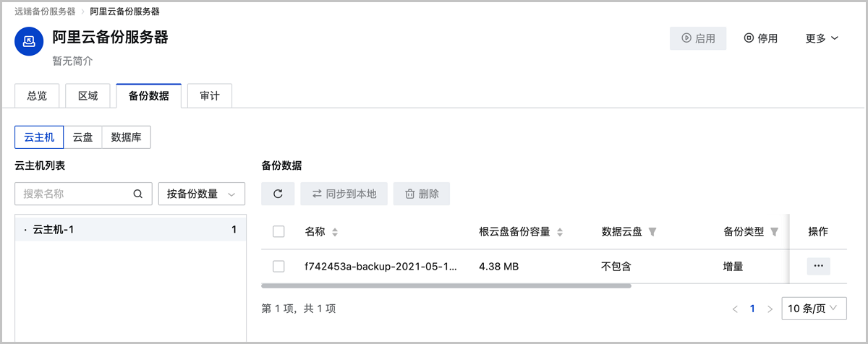Viewport: 868px width, 344px height.
Task: Open the row actions ellipsis menu
Action: click(x=818, y=266)
